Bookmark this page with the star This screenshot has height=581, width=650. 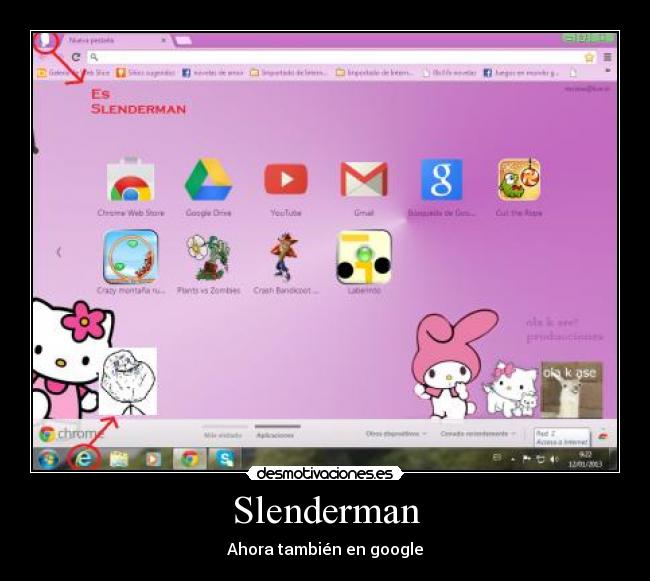coord(589,57)
